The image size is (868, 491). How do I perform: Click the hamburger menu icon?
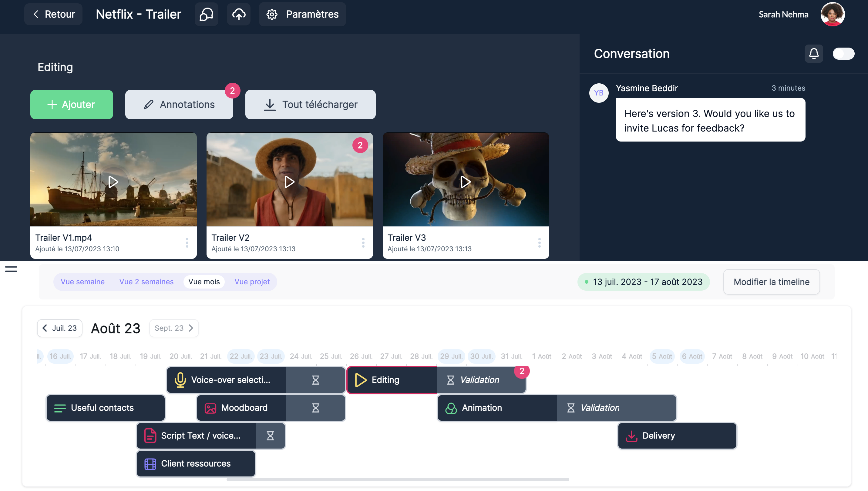[11, 269]
